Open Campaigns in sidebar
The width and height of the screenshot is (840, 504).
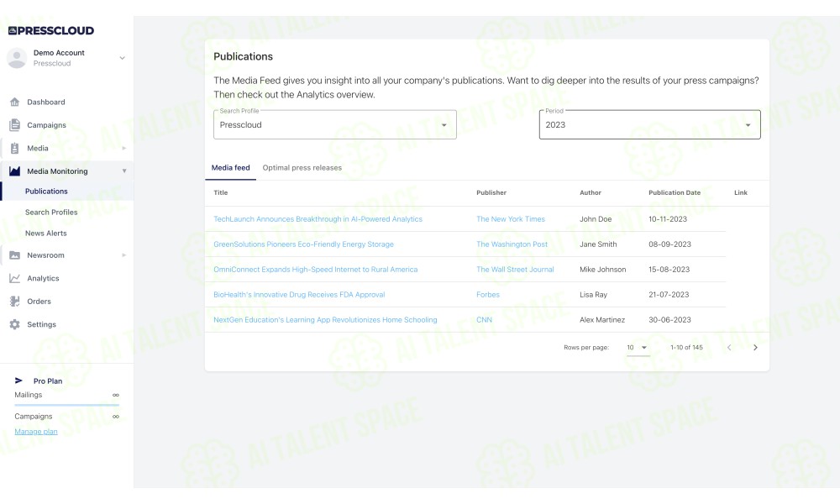coord(46,125)
